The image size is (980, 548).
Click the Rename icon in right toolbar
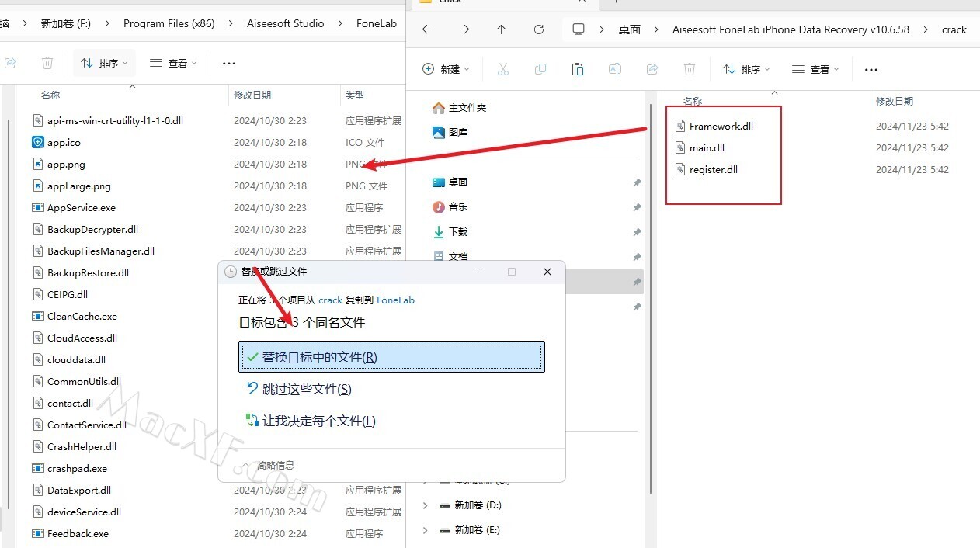coord(614,69)
